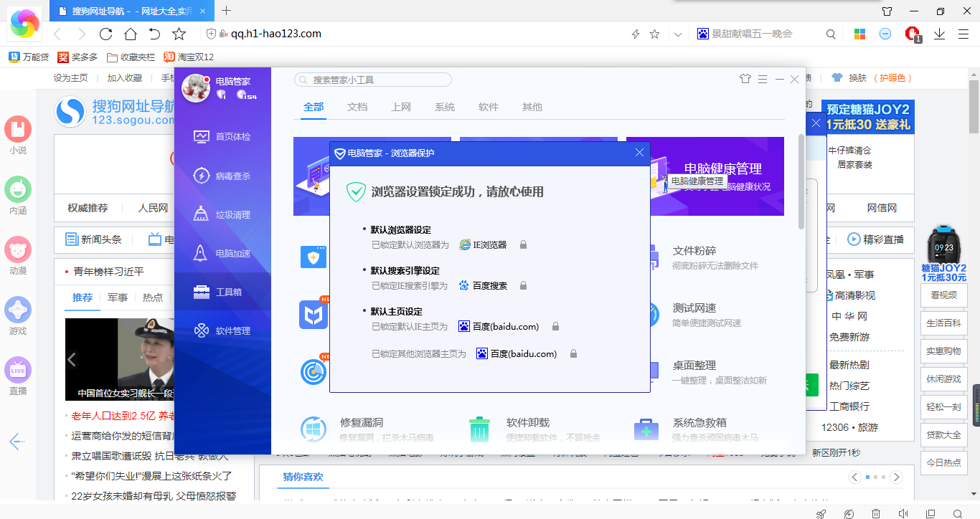Screen dimensions: 980x519
Task: Switch to 软件 tab in toolbox
Action: [489, 107]
